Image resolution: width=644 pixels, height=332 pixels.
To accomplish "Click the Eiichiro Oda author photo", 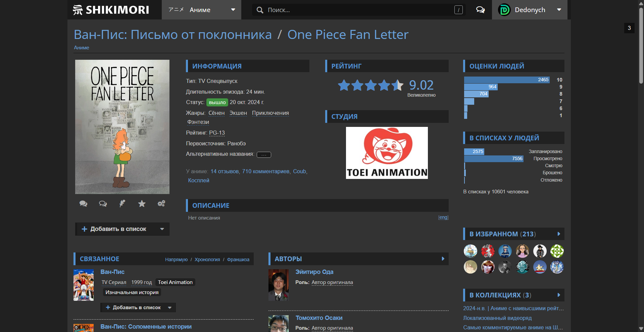I will (279, 285).
